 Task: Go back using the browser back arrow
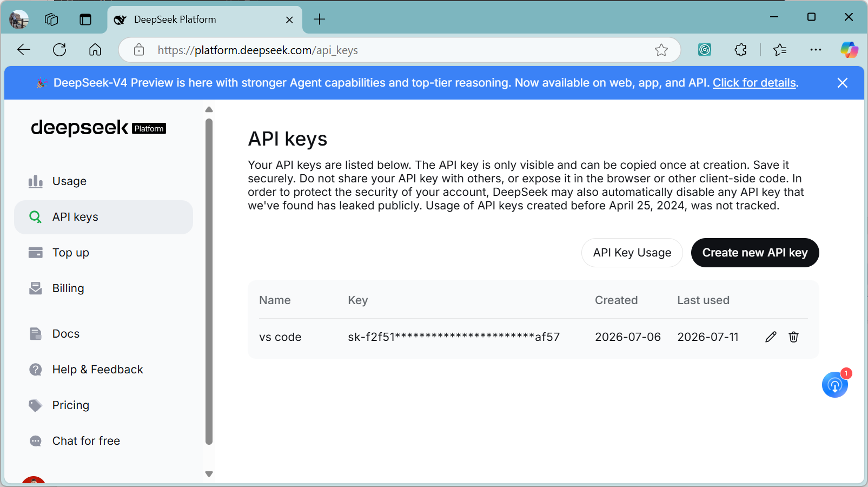pyautogui.click(x=24, y=50)
